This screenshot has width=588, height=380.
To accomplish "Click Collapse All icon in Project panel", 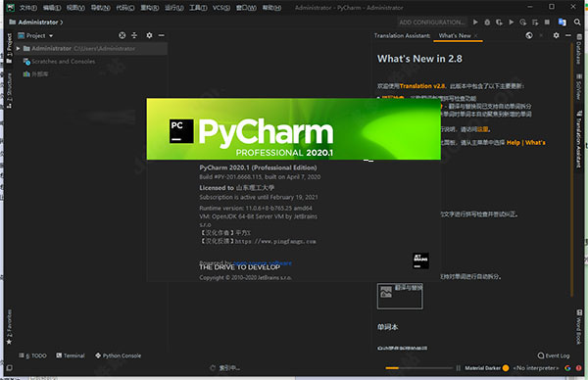I will click(x=134, y=35).
